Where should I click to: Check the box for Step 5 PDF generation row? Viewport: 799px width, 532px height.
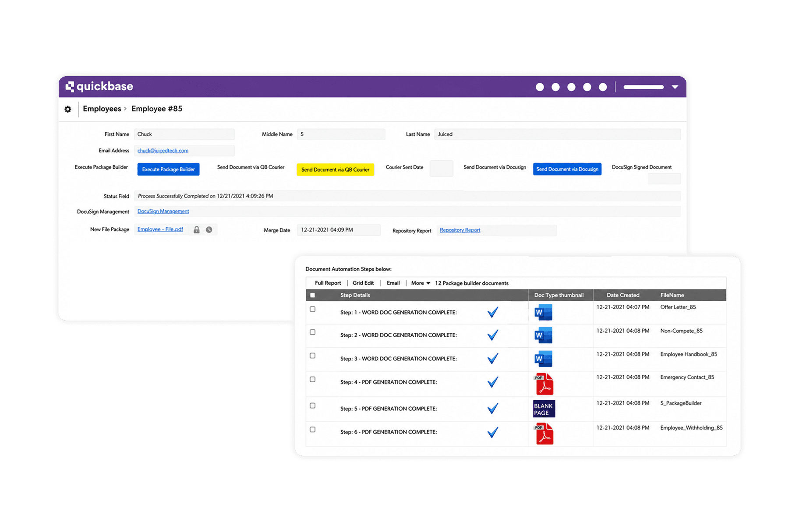[x=312, y=405]
